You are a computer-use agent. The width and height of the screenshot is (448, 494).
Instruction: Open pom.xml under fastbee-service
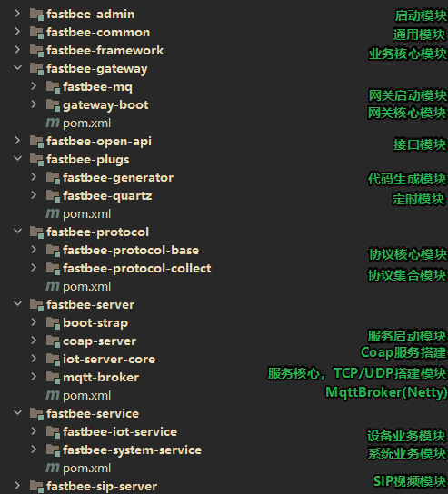click(x=87, y=469)
